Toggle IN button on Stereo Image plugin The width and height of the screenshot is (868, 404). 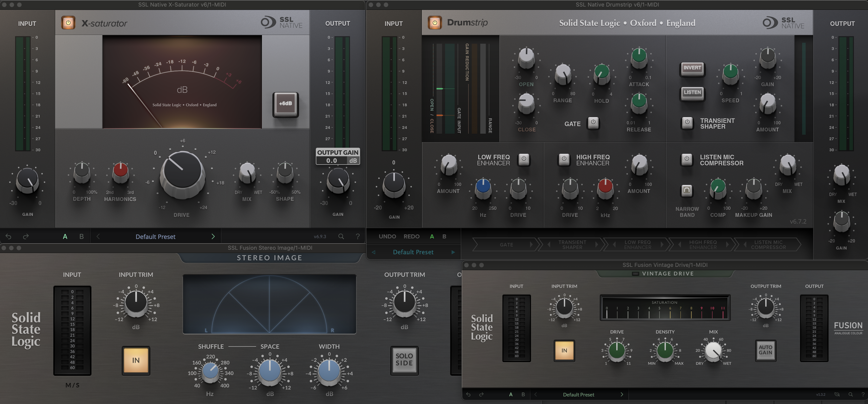click(x=136, y=361)
